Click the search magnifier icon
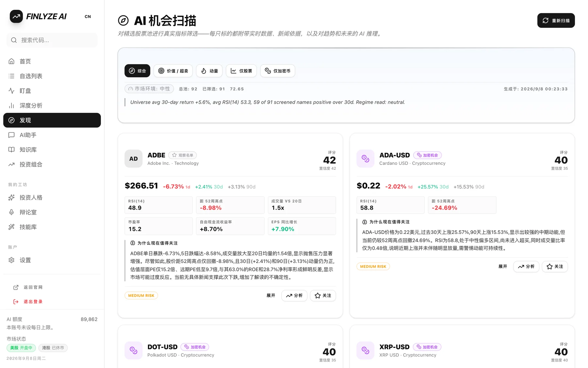Image resolution: width=588 pixels, height=368 pixels. pyautogui.click(x=14, y=40)
